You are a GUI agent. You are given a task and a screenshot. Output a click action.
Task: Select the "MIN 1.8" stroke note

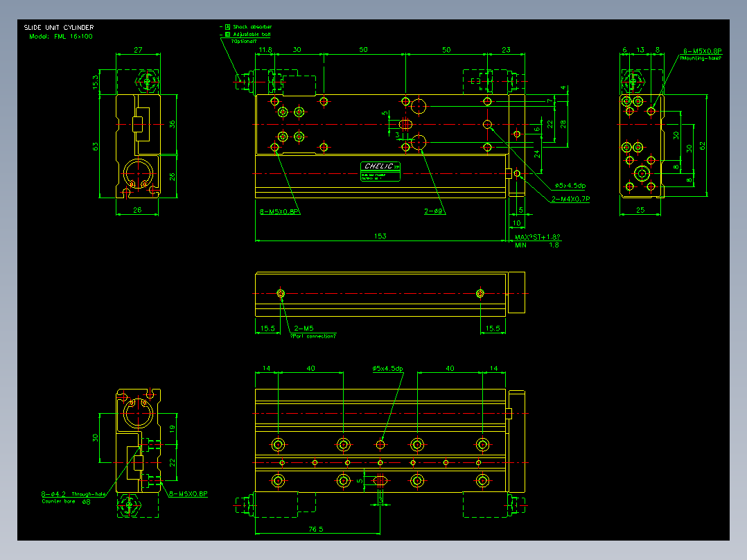tap(537, 245)
